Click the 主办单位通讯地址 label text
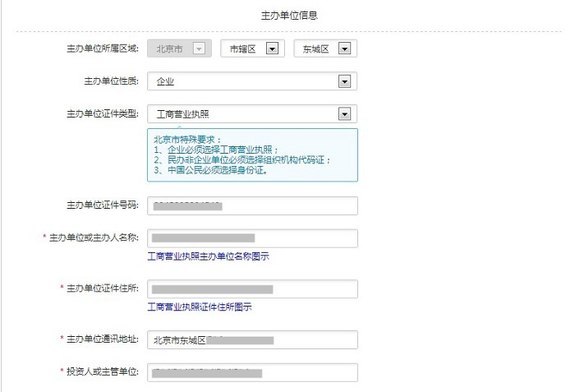 click(102, 339)
